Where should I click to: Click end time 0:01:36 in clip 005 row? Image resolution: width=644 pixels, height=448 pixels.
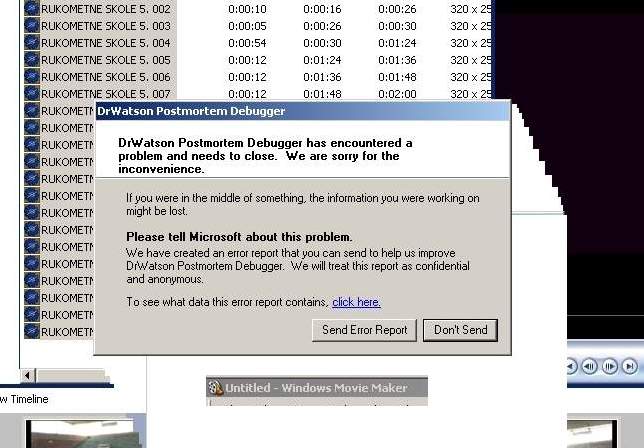click(397, 60)
